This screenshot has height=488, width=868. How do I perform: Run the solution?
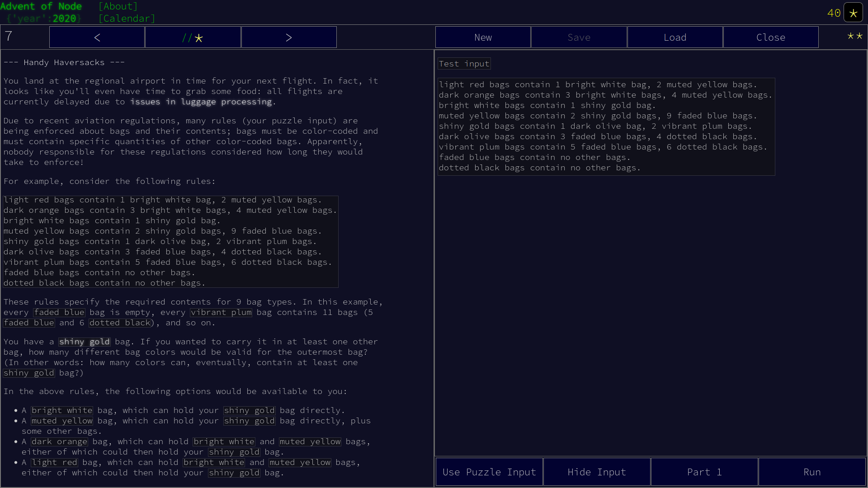[x=812, y=472]
